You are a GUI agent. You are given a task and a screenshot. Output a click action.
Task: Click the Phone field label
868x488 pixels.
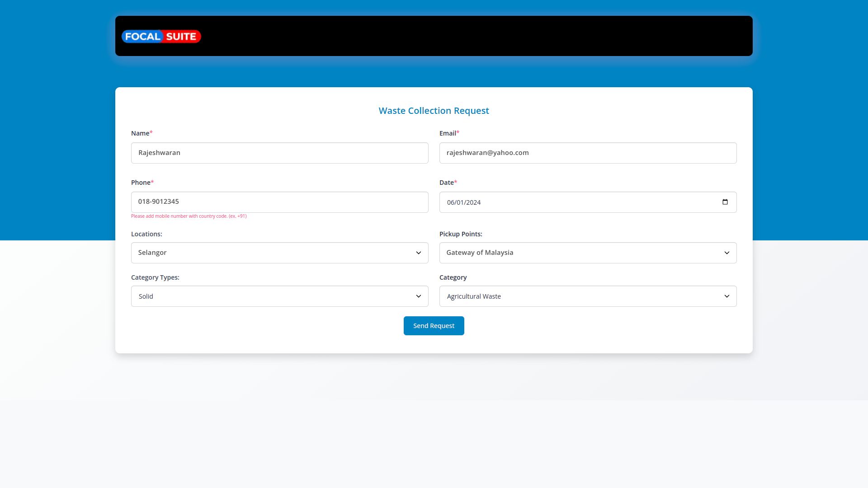tap(141, 183)
